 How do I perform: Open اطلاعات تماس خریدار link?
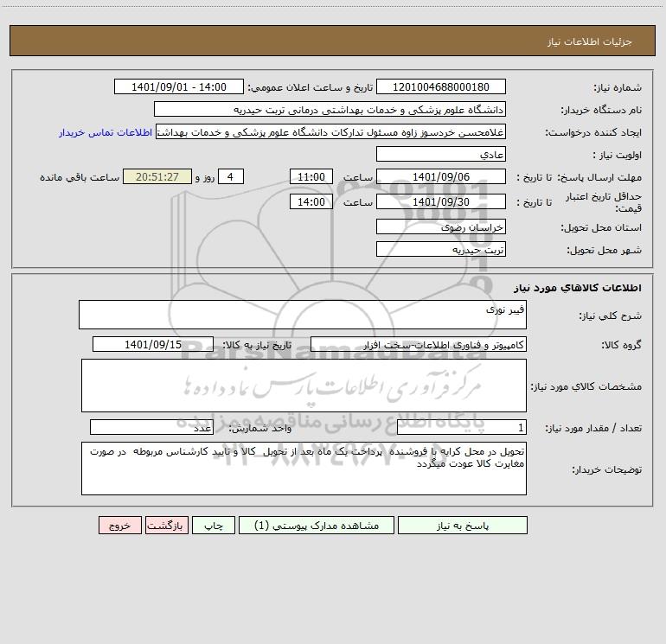tap(106, 132)
